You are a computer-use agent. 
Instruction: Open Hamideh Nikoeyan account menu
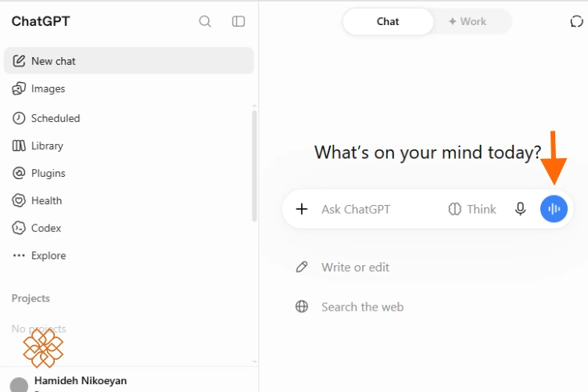(x=81, y=380)
